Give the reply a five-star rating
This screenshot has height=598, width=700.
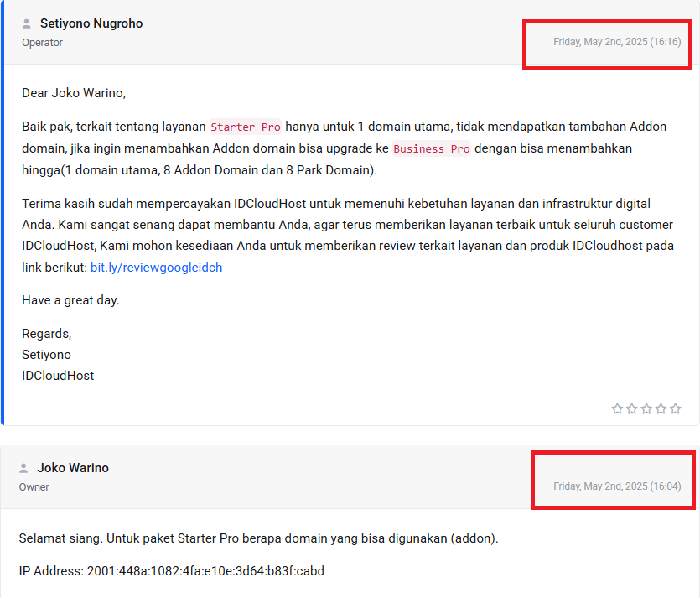click(x=675, y=409)
